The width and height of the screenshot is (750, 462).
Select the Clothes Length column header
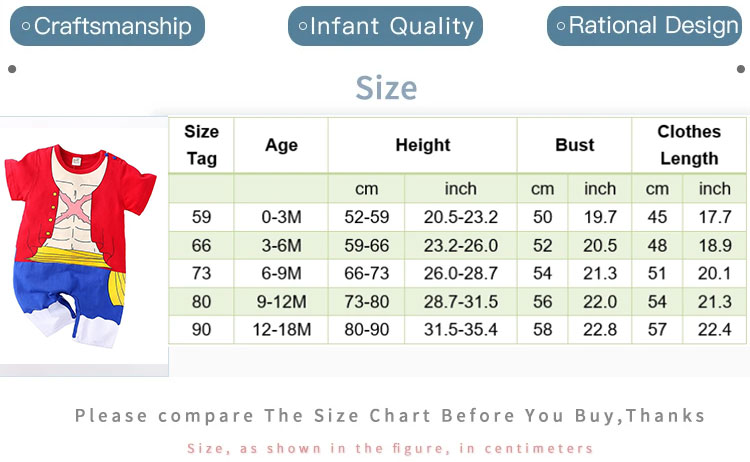click(x=689, y=145)
